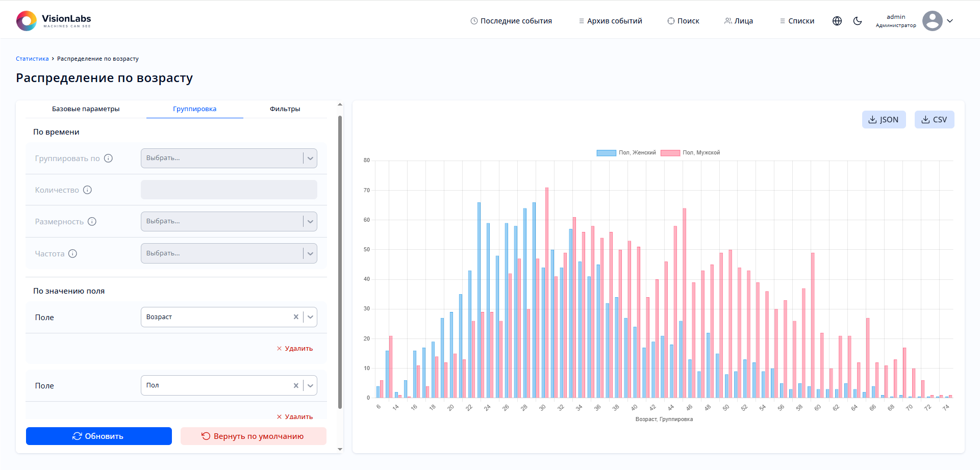Click info icon next to Количество
Image resolution: width=980 pixels, height=470 pixels.
click(x=87, y=190)
